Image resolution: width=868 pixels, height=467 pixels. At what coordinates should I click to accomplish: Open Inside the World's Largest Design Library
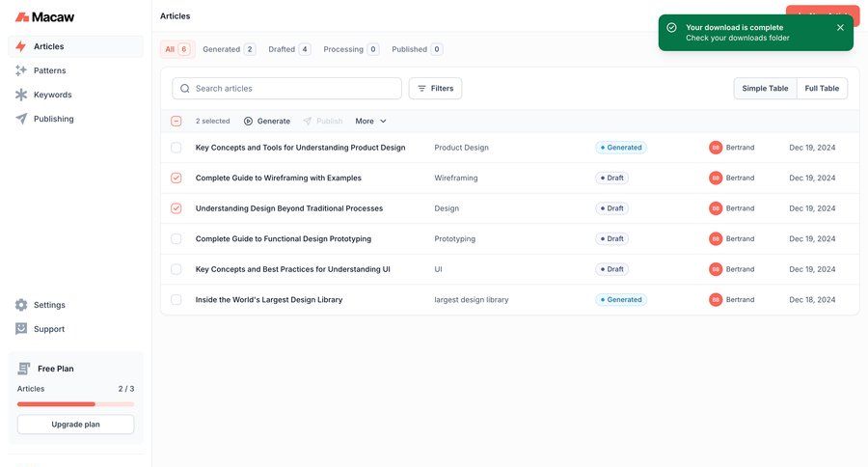pyautogui.click(x=269, y=300)
